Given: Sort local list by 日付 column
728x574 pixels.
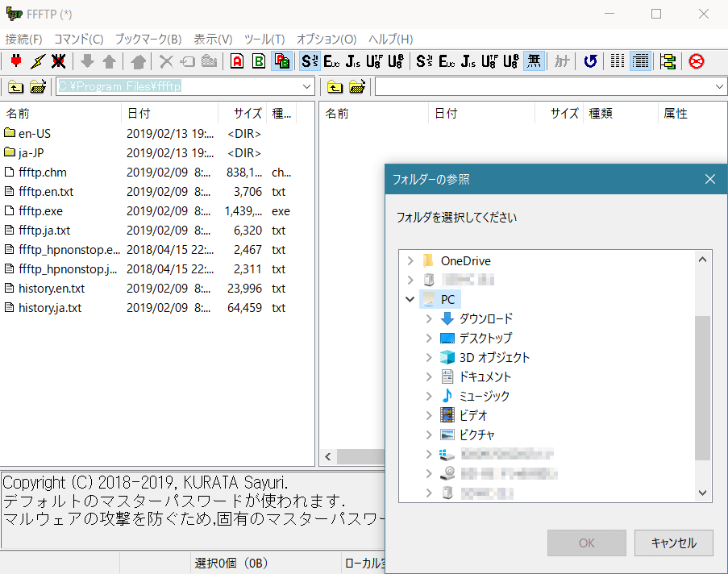Looking at the screenshot, I should 169,114.
